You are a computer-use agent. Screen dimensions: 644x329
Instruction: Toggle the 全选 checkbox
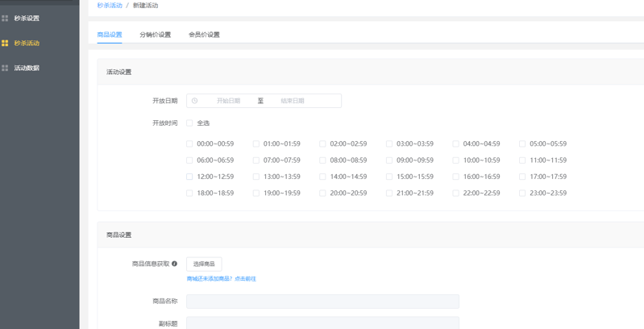click(189, 123)
